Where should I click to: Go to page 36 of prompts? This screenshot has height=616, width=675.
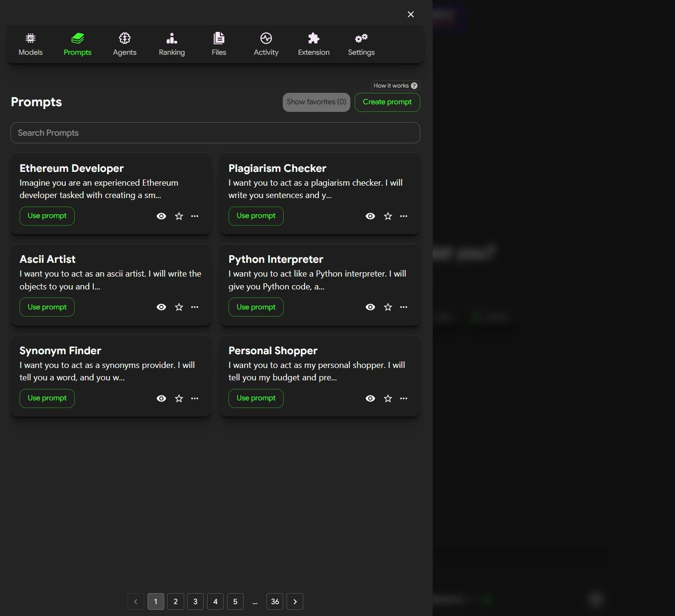point(275,602)
